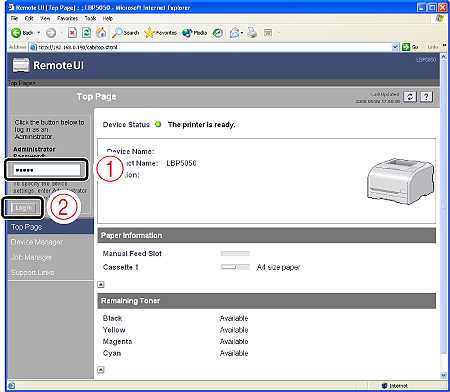The image size is (450, 392).
Task: Click the Internet zone status bar icon
Action: [x=385, y=386]
